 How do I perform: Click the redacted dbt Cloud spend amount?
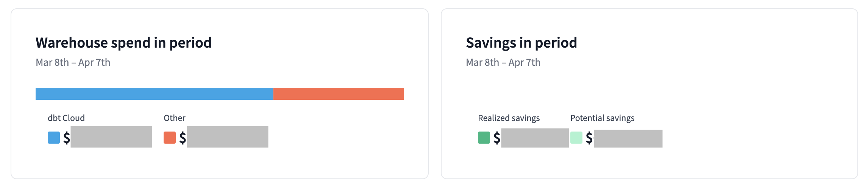tap(111, 137)
